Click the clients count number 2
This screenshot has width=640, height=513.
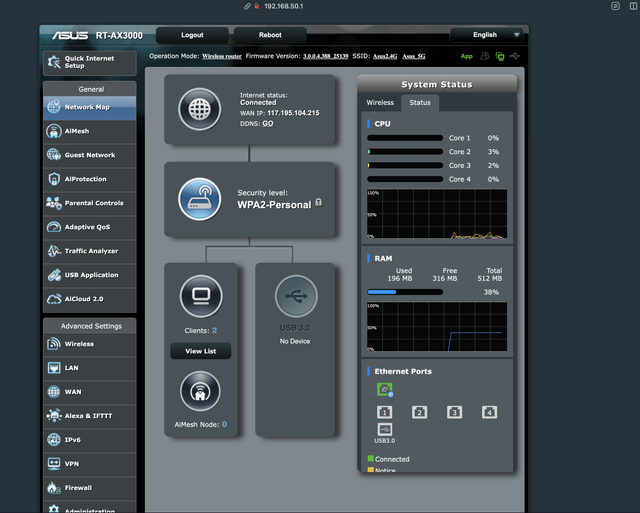coord(214,331)
